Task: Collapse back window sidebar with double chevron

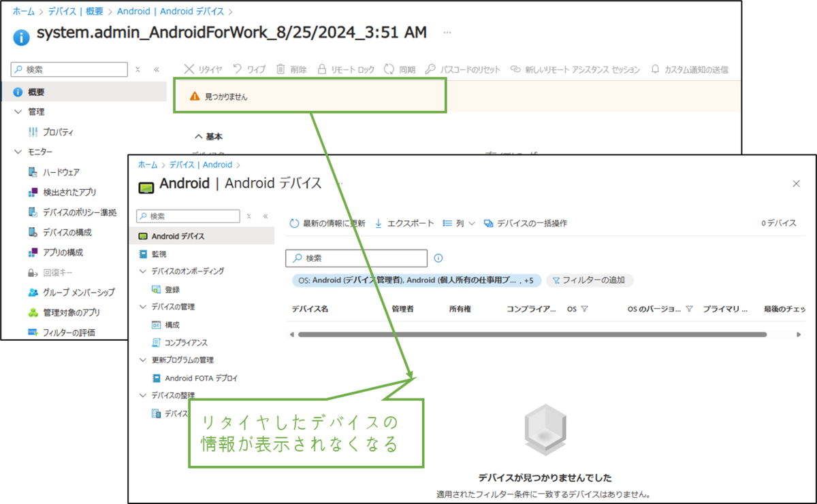Action: (156, 69)
